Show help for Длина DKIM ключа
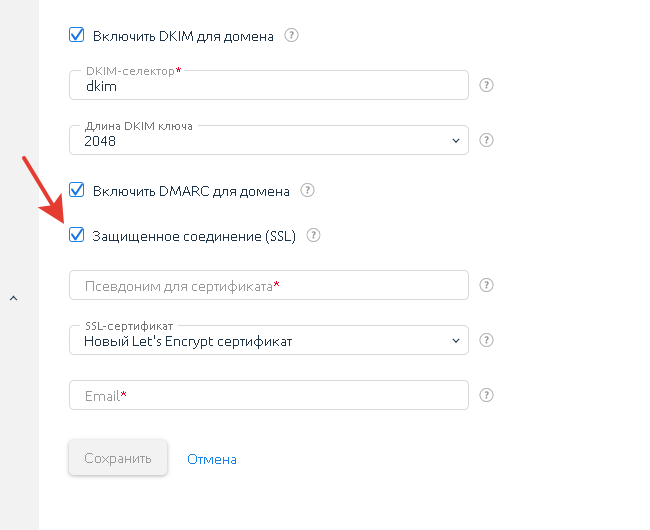650x530 pixels. [x=486, y=140]
